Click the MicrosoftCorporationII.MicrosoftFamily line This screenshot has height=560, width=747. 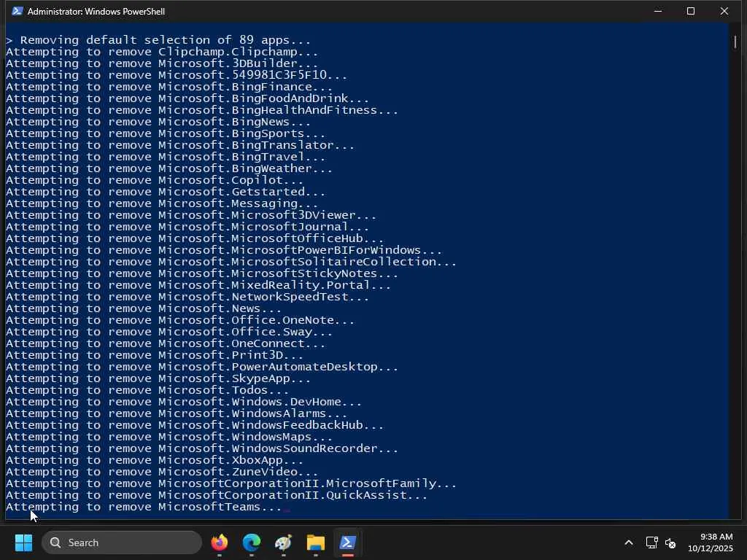point(231,483)
